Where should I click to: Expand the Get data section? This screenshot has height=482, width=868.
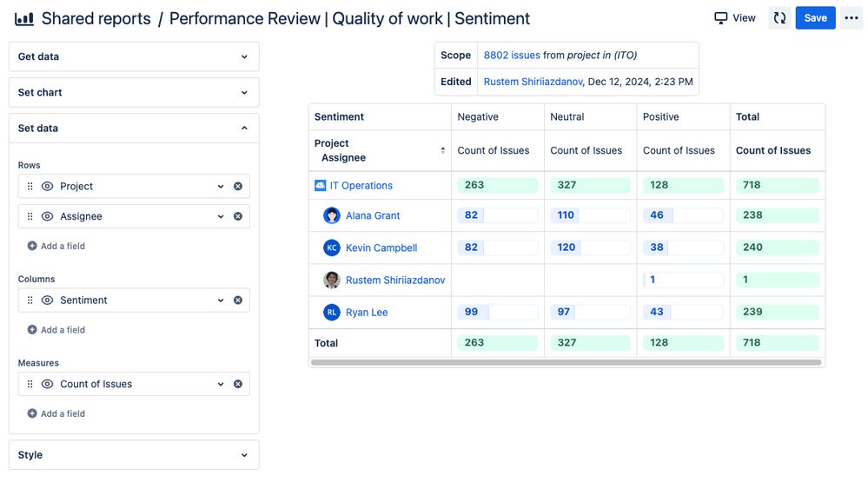pos(134,56)
